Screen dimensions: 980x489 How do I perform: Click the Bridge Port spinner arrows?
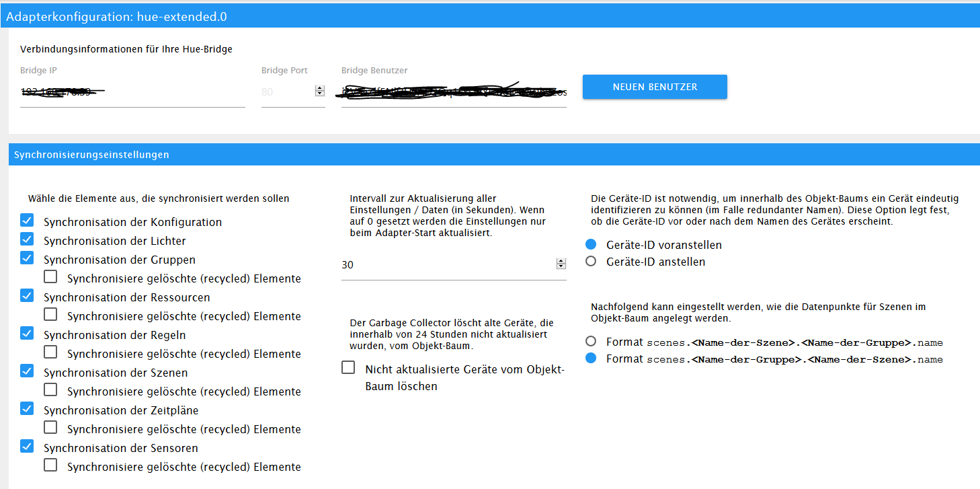tap(320, 91)
